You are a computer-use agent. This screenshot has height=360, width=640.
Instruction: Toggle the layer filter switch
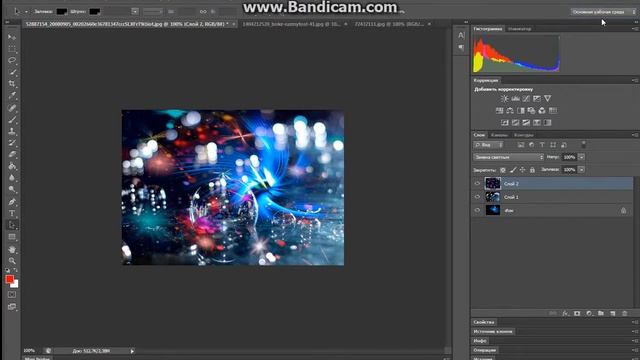pyautogui.click(x=584, y=144)
